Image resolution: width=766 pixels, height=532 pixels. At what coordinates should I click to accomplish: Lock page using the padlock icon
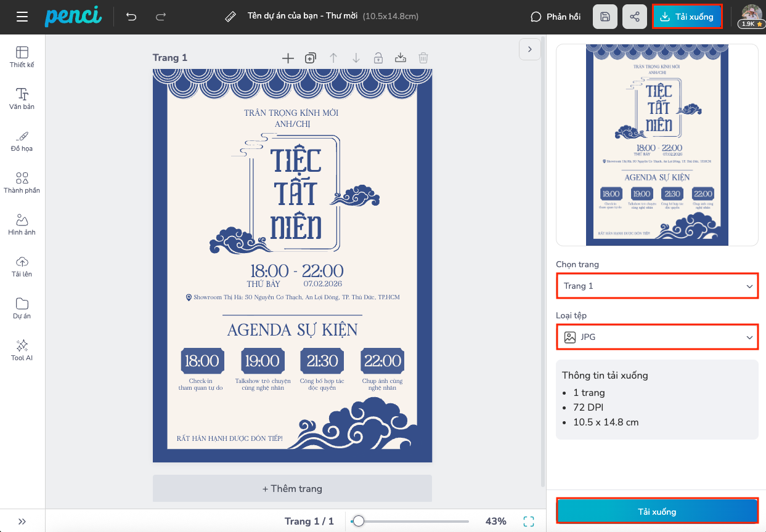point(378,58)
